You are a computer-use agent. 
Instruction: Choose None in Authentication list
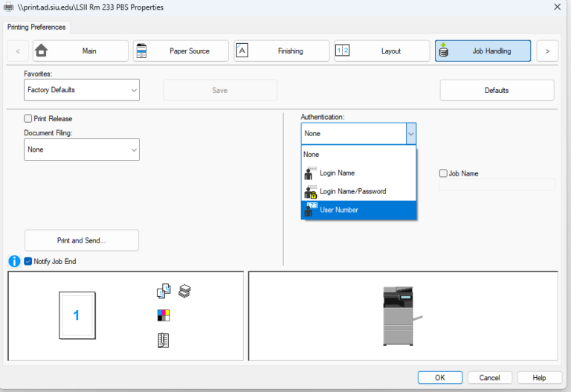pos(358,155)
